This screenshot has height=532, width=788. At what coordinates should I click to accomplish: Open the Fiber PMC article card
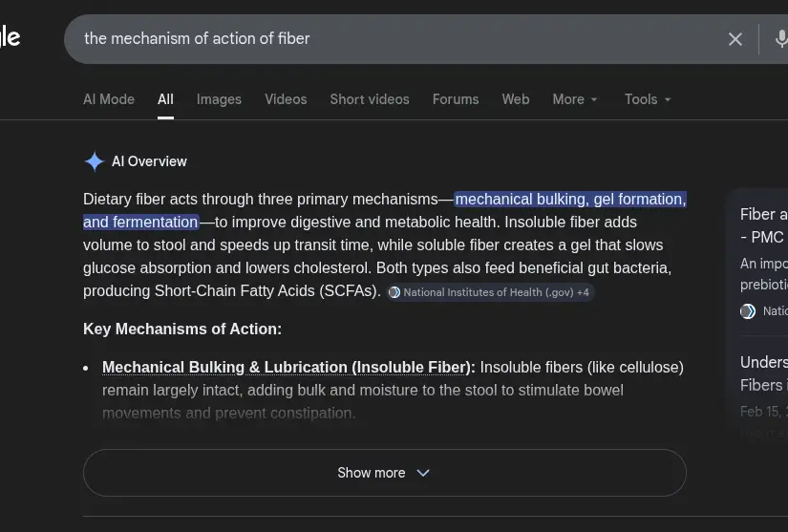pos(763,225)
